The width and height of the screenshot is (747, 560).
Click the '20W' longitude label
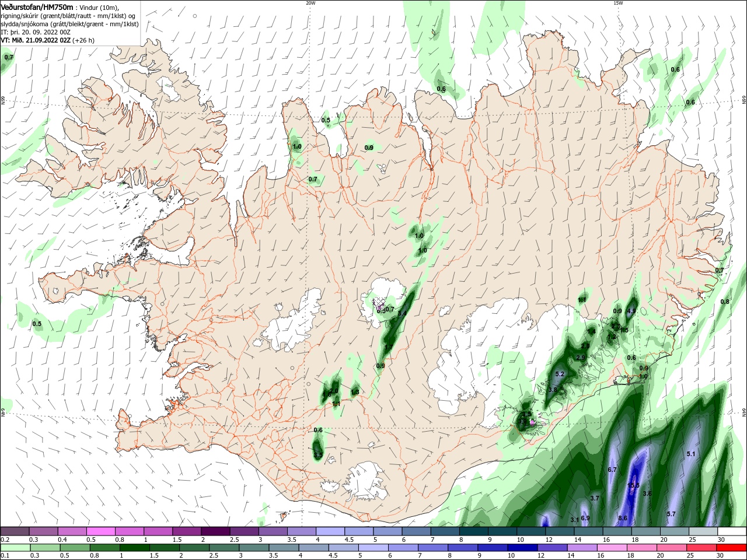click(x=310, y=2)
